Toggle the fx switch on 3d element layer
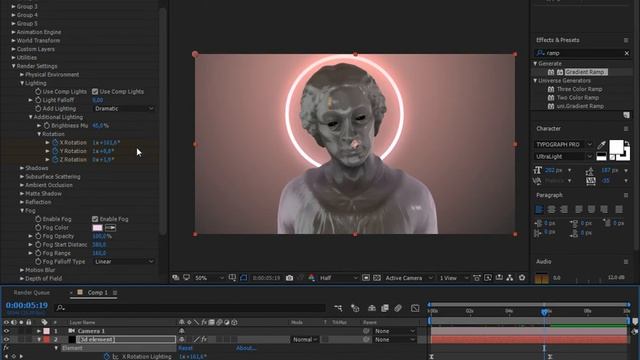Screen dimensions: 640x360 coord(204,340)
